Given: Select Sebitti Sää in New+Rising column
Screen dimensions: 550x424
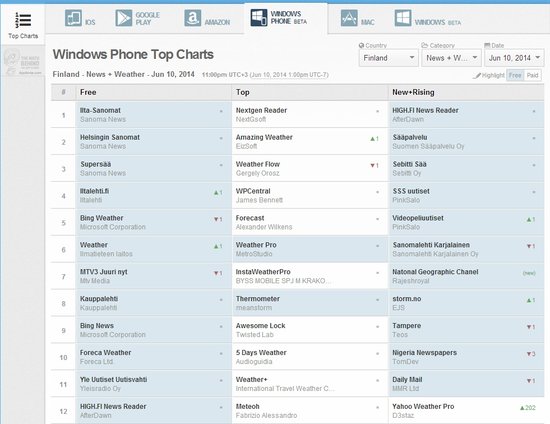Looking at the screenshot, I should [409, 164].
